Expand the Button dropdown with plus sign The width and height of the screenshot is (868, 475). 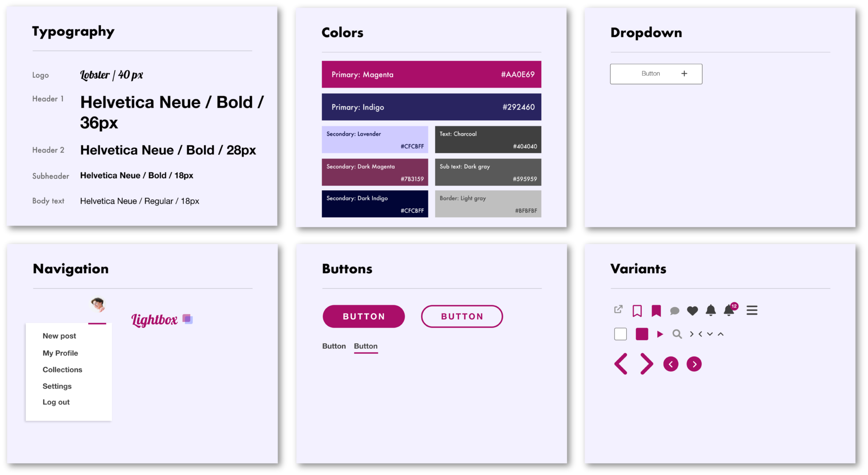coord(656,74)
